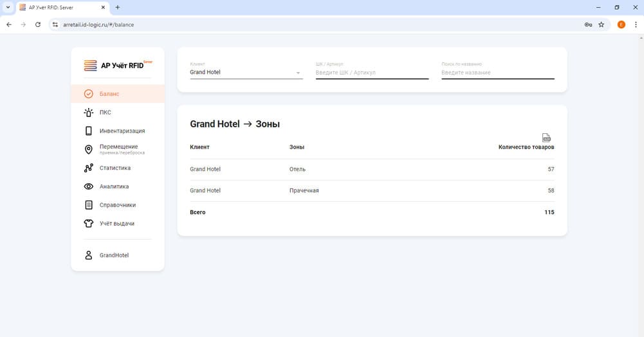Open the Клиент dropdown arrow
This screenshot has width=644, height=337.
298,73
